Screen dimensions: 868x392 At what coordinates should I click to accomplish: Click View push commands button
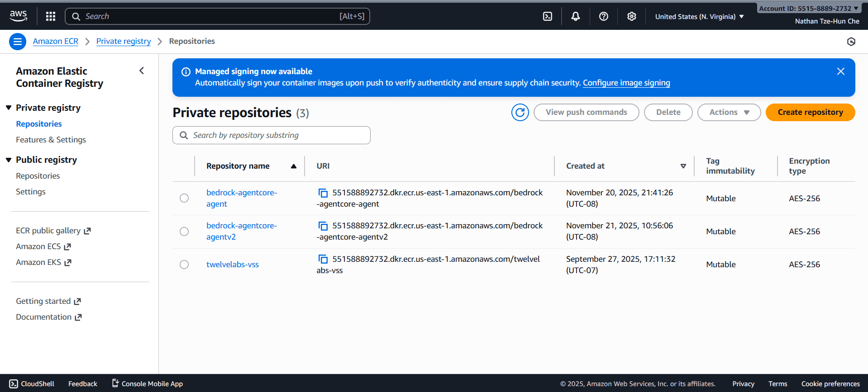coord(586,112)
